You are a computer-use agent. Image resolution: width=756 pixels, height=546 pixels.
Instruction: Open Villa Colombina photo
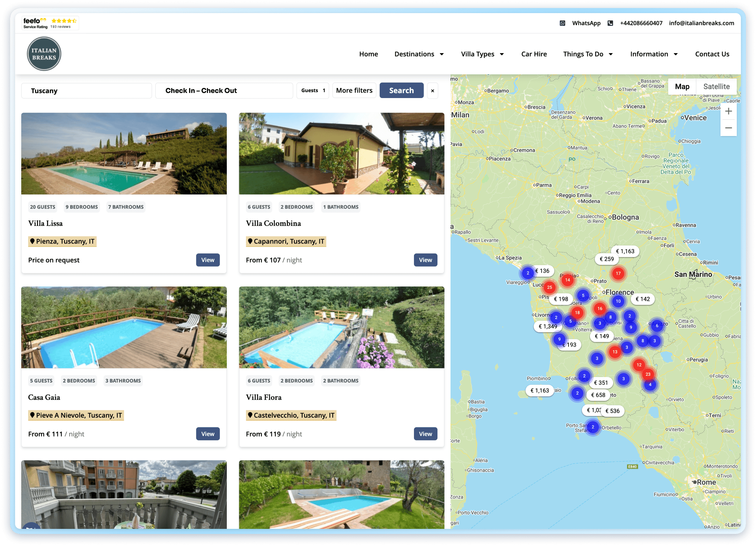point(341,154)
